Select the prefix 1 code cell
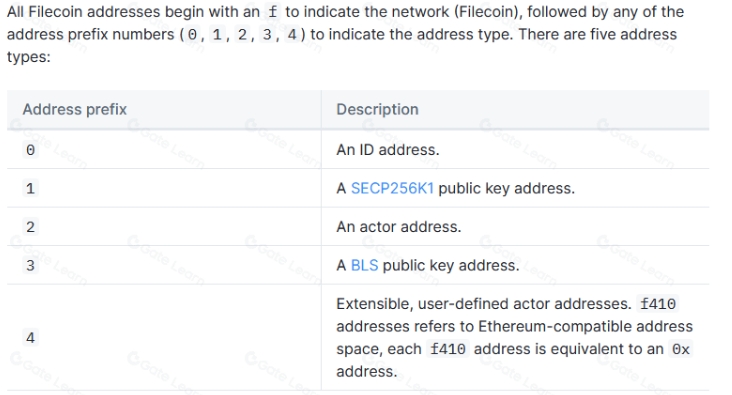Viewport: 732px width, 395px height. pyautogui.click(x=30, y=188)
